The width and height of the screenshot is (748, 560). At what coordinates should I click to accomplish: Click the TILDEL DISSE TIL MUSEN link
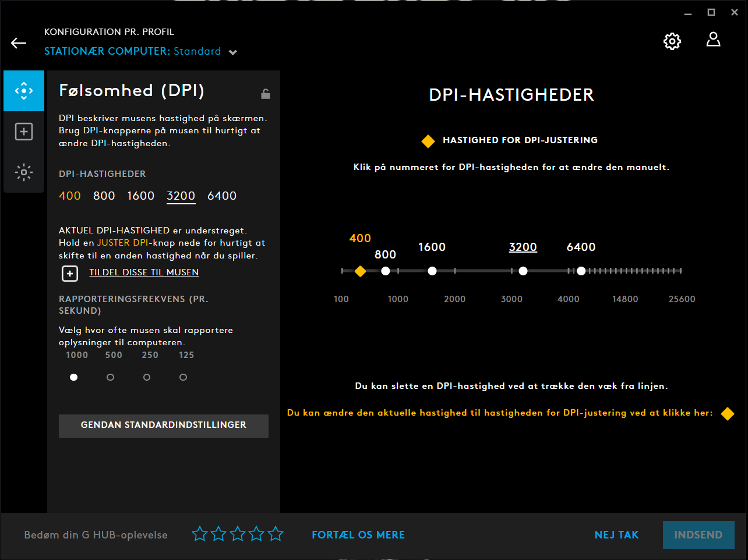tap(144, 272)
